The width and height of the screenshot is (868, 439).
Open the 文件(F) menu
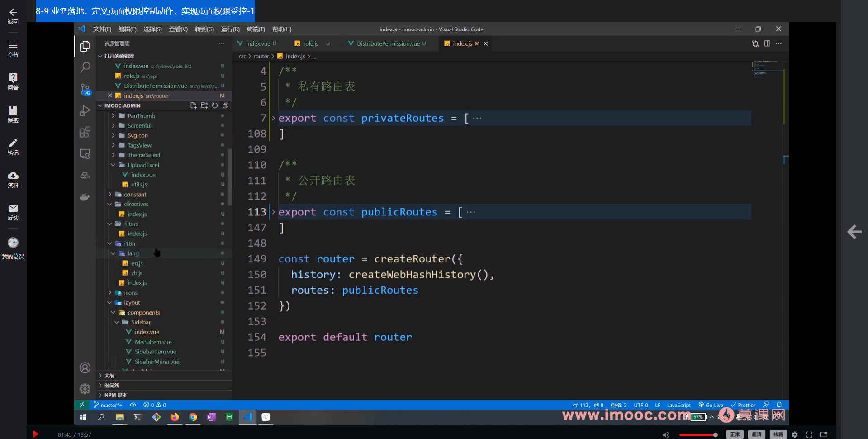click(x=102, y=29)
